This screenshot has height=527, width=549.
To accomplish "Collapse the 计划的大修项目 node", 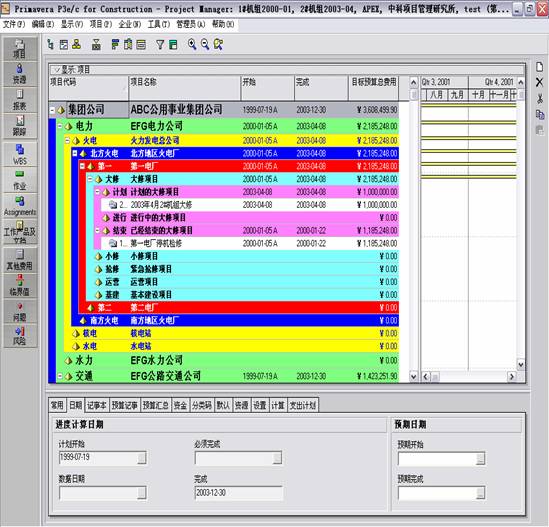I will 97,192.
